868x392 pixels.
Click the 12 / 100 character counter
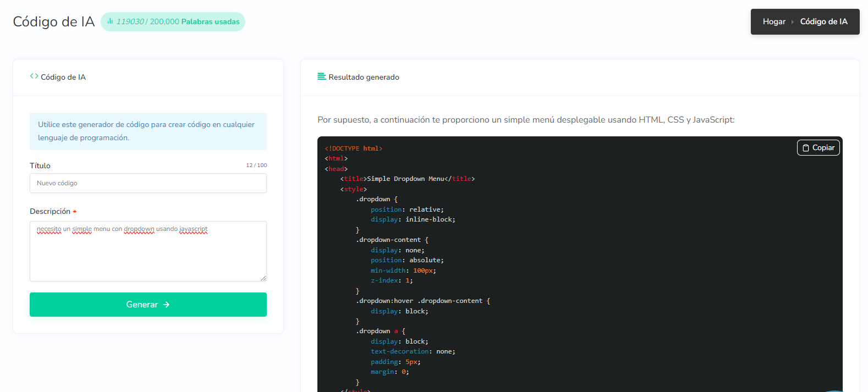pyautogui.click(x=256, y=165)
